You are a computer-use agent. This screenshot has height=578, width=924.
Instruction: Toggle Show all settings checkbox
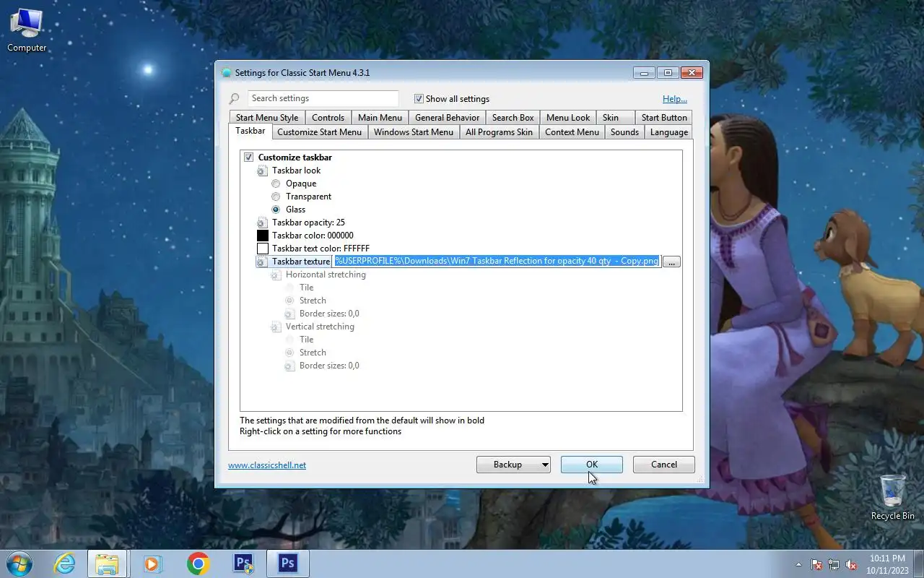click(x=419, y=99)
